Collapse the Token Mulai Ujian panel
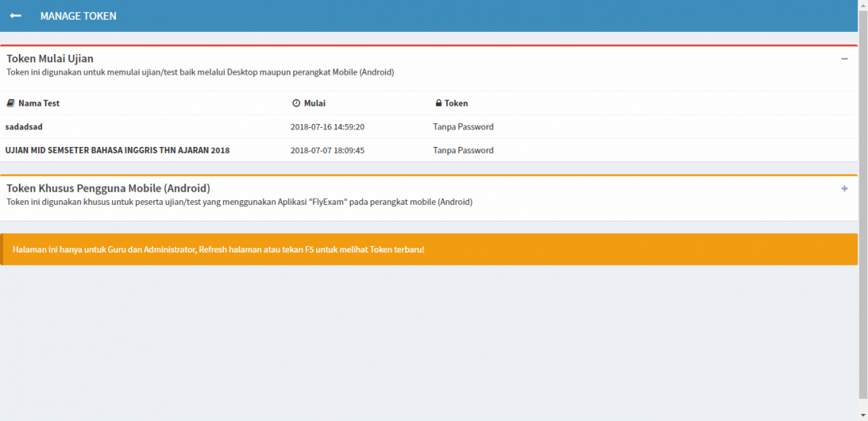The height and width of the screenshot is (421, 868). pos(844,59)
